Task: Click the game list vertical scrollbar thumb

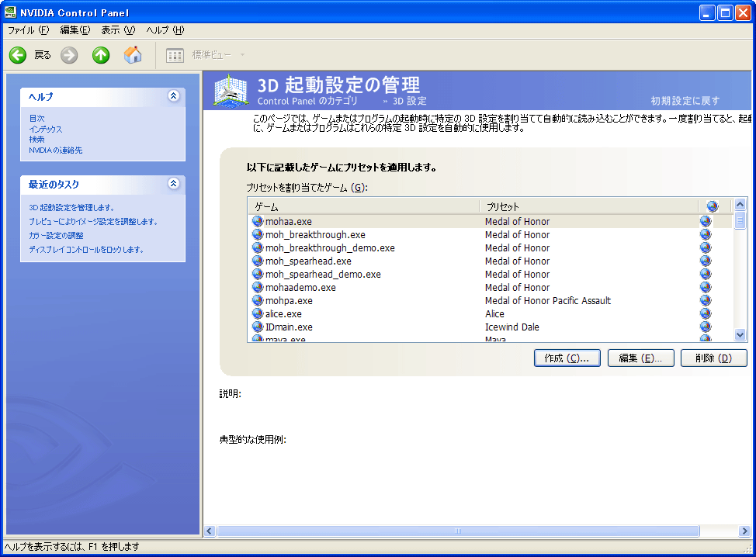Action: [740, 220]
